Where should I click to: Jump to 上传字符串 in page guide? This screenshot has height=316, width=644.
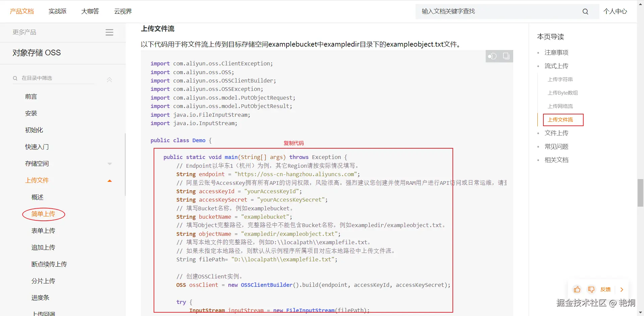pyautogui.click(x=560, y=80)
